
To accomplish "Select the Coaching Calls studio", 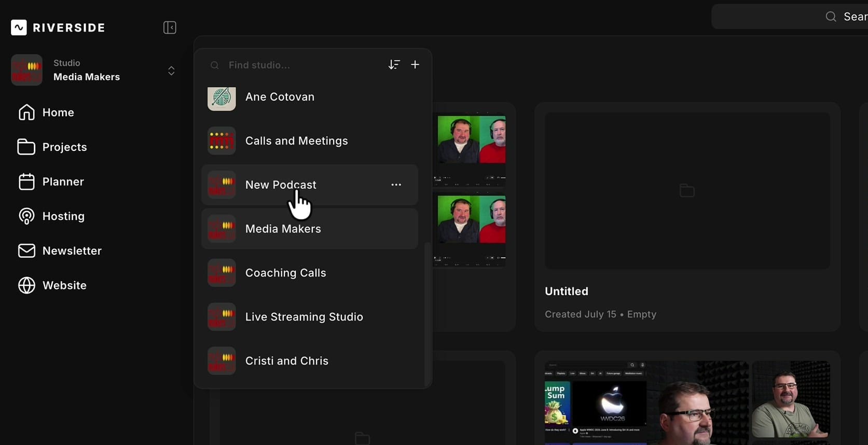I will click(310, 273).
